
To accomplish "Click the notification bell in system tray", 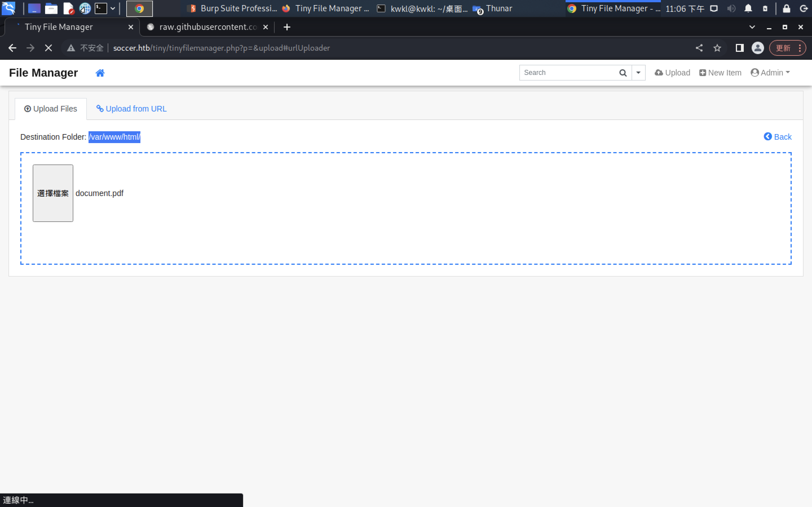I will coord(748,9).
